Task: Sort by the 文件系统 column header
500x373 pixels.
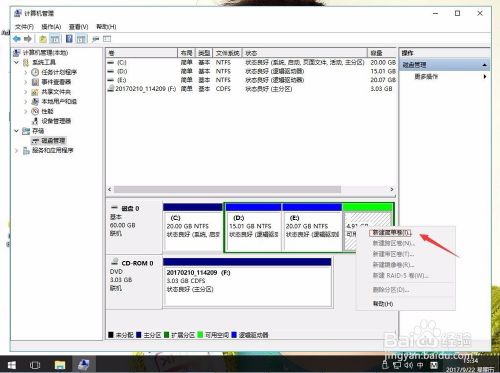Action: (x=227, y=53)
